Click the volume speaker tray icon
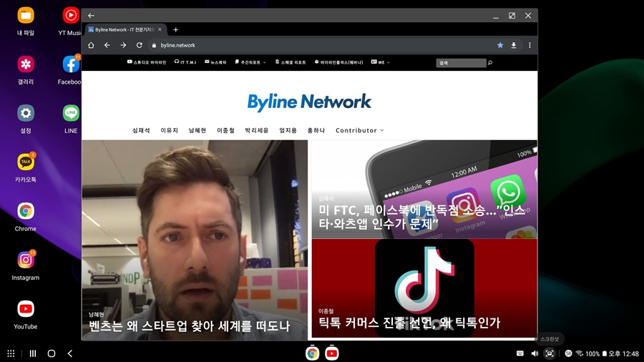Viewport: 644px width, 362px height. pyautogui.click(x=535, y=353)
